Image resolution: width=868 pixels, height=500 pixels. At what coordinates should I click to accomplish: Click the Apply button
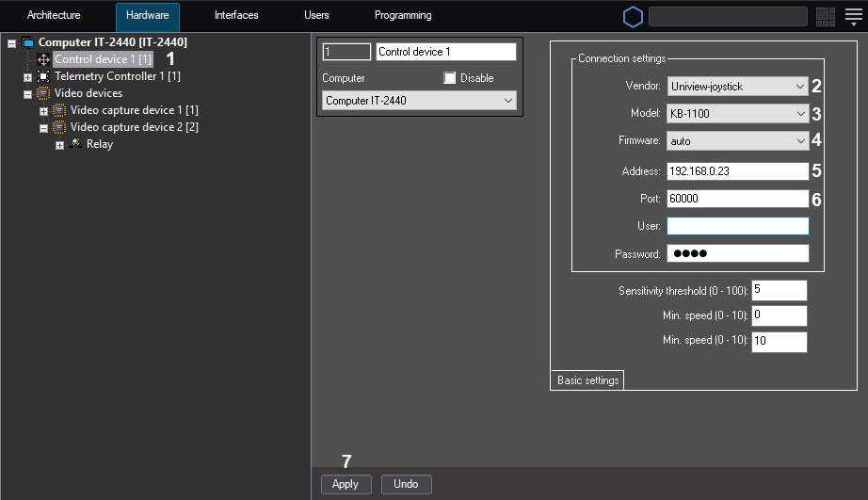(x=346, y=484)
